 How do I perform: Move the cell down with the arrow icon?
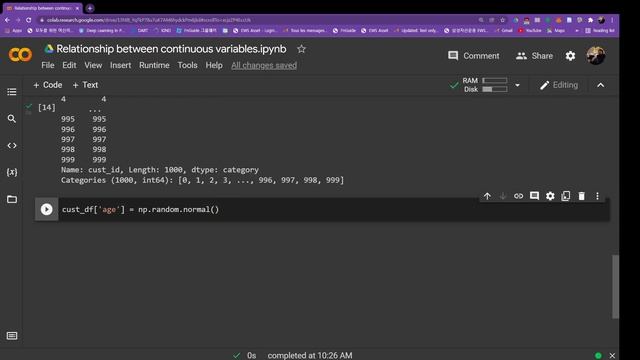(x=503, y=196)
